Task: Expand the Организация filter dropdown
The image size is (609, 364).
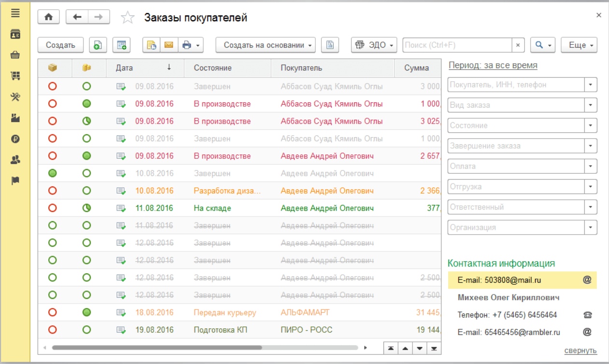Action: click(x=591, y=227)
